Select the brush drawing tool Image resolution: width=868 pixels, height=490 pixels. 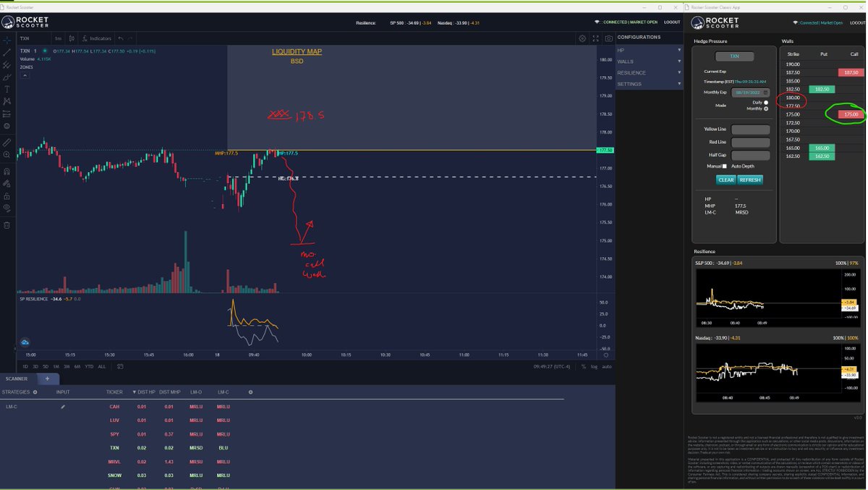point(7,77)
